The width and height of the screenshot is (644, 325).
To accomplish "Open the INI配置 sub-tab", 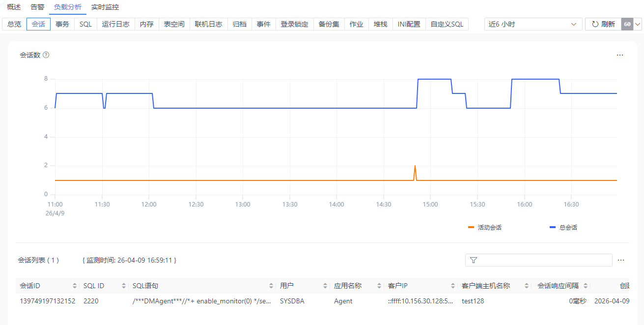I will [x=409, y=24].
